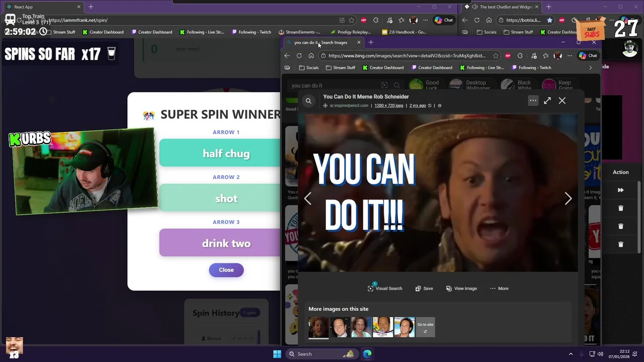The width and height of the screenshot is (644, 362).
Task: Click the 1280 × 720 jpeg size link
Action: 388,106
